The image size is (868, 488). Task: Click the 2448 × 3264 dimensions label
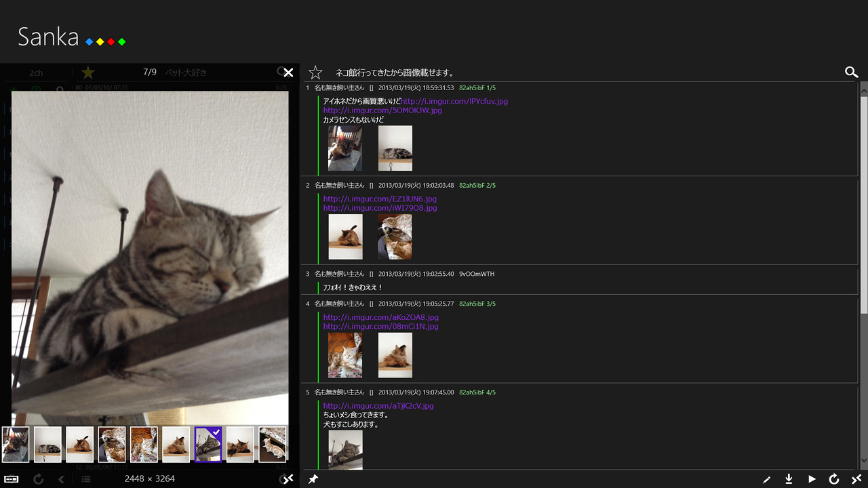point(150,479)
